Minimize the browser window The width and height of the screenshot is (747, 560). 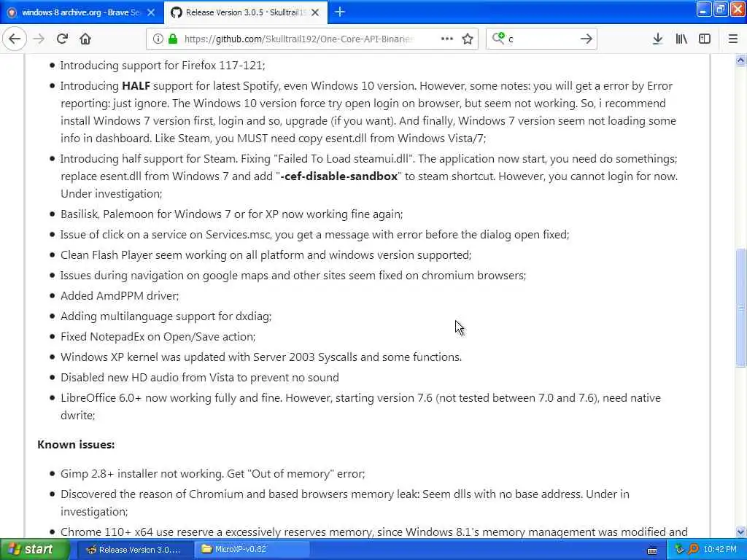point(704,9)
